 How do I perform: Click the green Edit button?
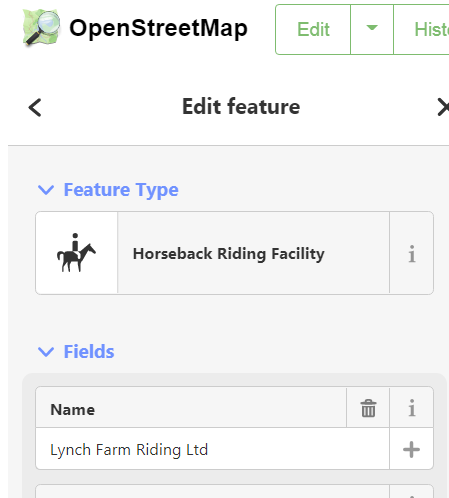click(x=313, y=29)
